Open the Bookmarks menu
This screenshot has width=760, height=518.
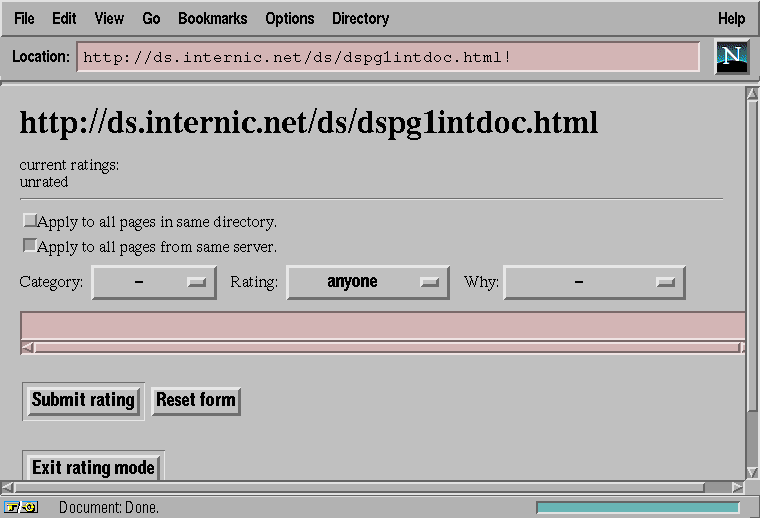click(x=212, y=18)
